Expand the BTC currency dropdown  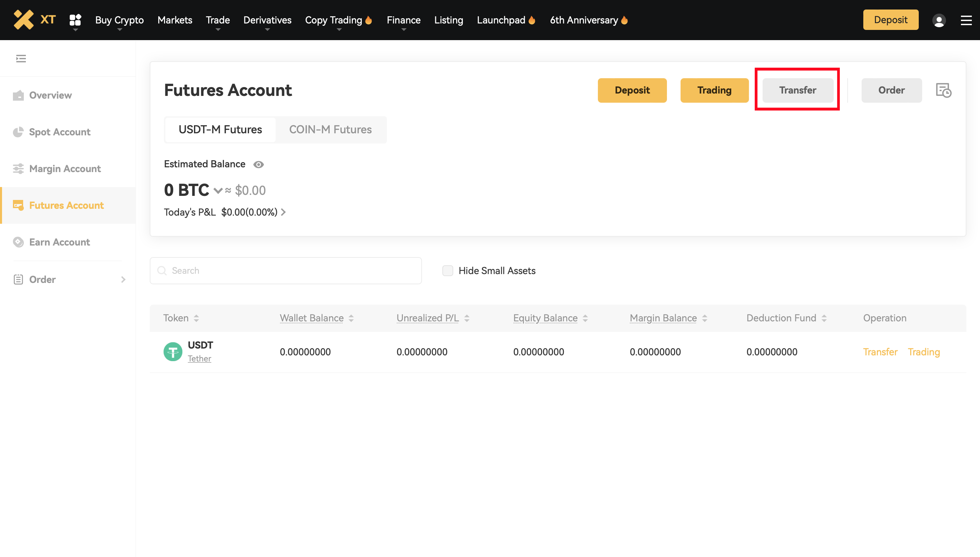pos(218,190)
